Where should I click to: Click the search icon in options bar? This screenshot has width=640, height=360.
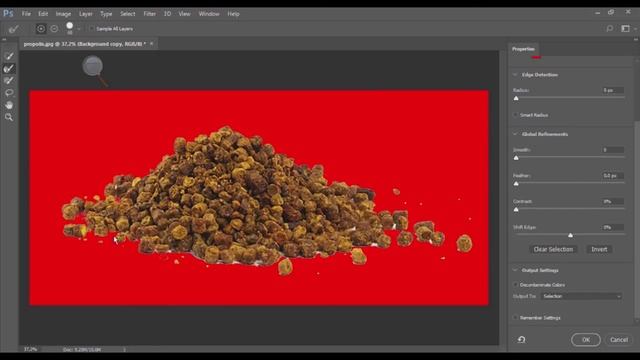pos(609,29)
